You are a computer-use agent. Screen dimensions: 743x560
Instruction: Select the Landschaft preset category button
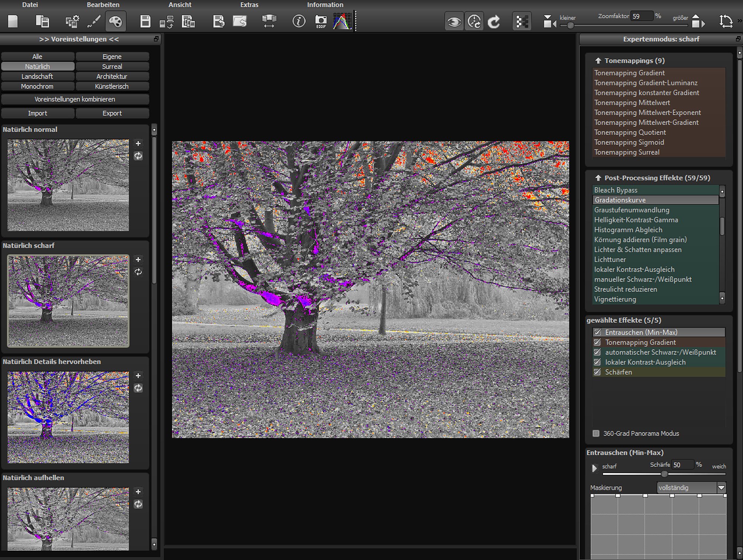[x=38, y=76]
